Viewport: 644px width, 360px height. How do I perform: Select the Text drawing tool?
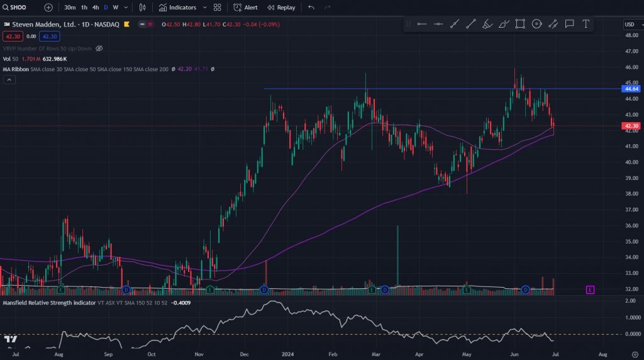coord(586,24)
